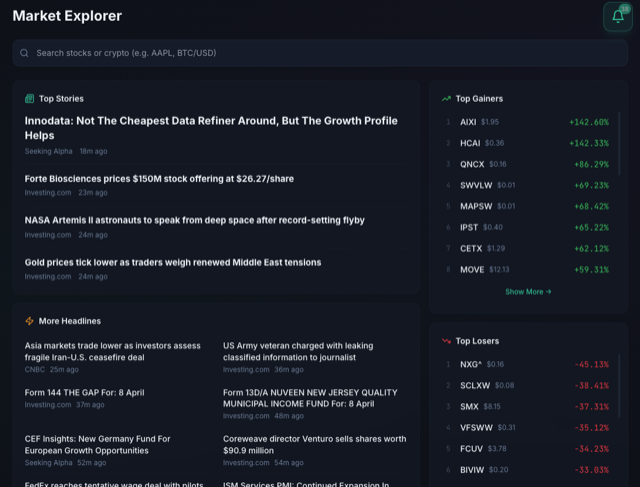Screen dimensions: 640x487
Task: Click the -45.13% change for NXG^
Action: pos(591,364)
